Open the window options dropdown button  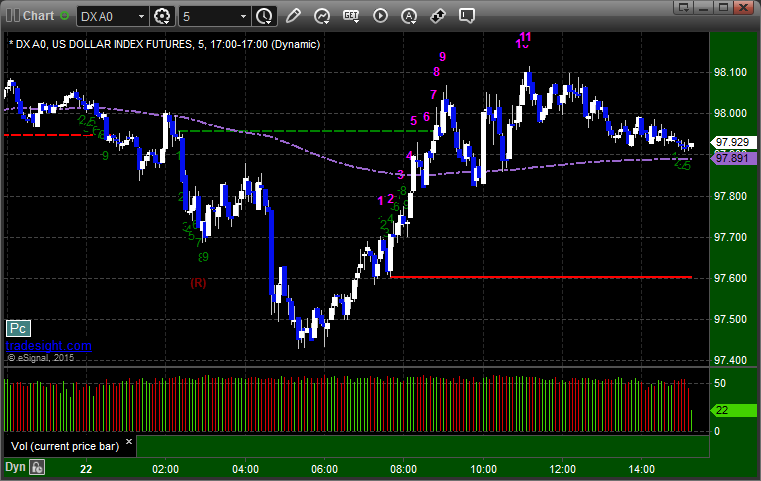684,7
